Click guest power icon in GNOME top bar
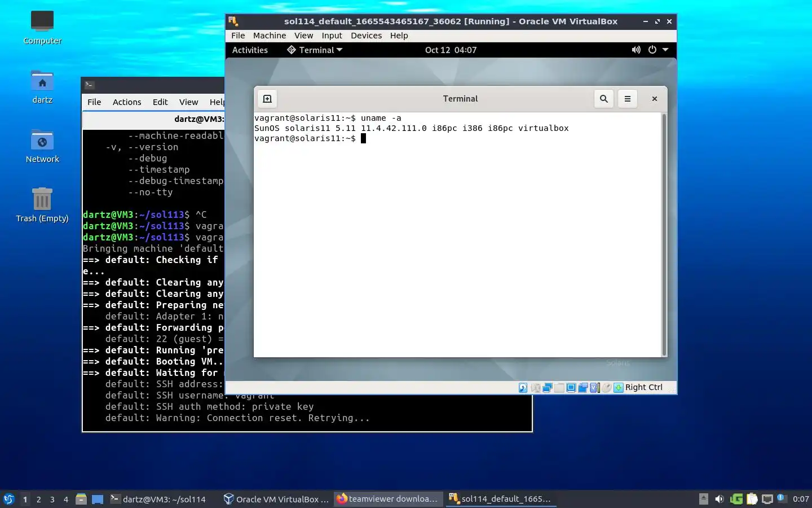Image resolution: width=812 pixels, height=508 pixels. click(652, 50)
